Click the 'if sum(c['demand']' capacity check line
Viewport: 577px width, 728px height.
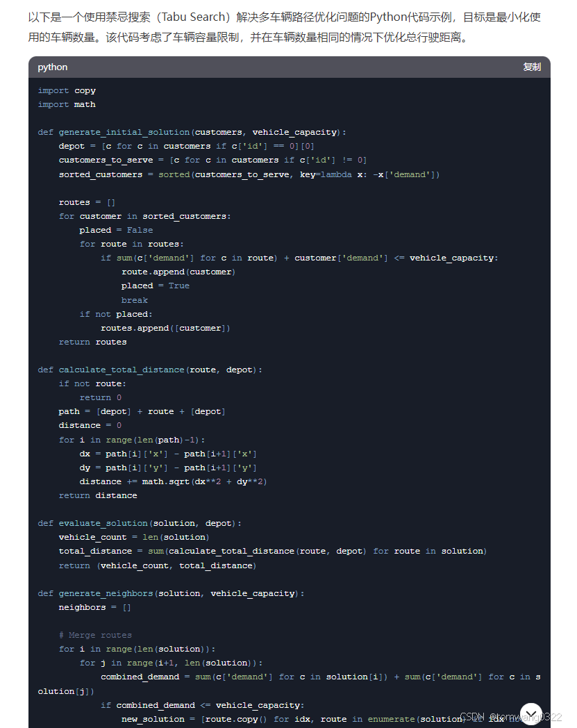point(299,258)
